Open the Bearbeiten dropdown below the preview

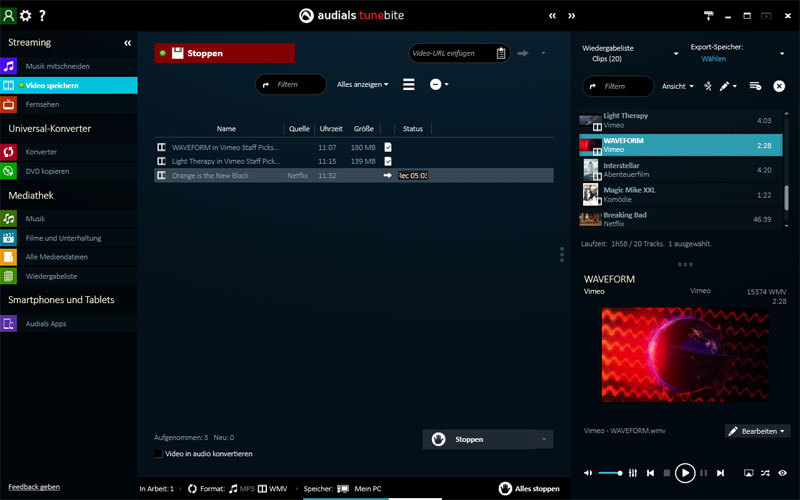[x=757, y=431]
